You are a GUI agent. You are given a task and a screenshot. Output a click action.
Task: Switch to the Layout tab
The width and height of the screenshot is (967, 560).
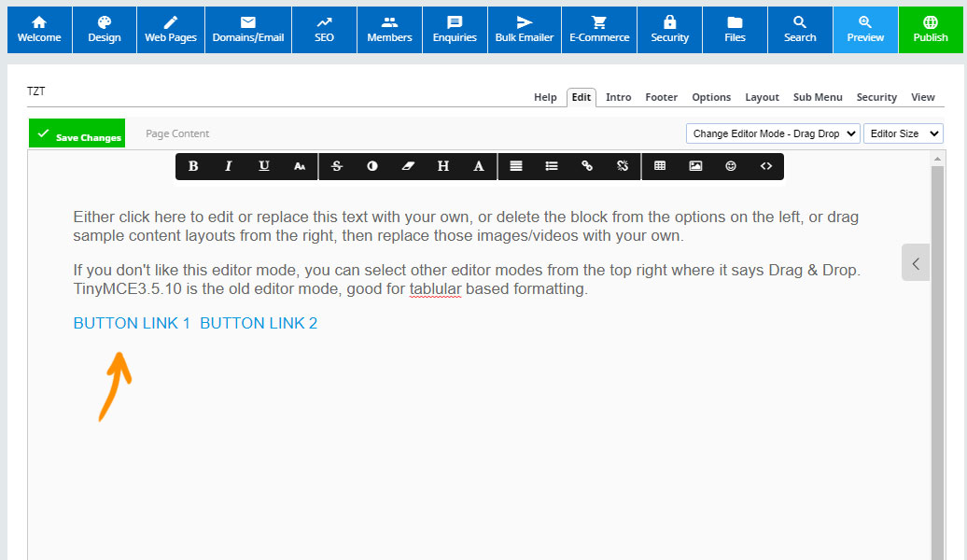coord(762,97)
